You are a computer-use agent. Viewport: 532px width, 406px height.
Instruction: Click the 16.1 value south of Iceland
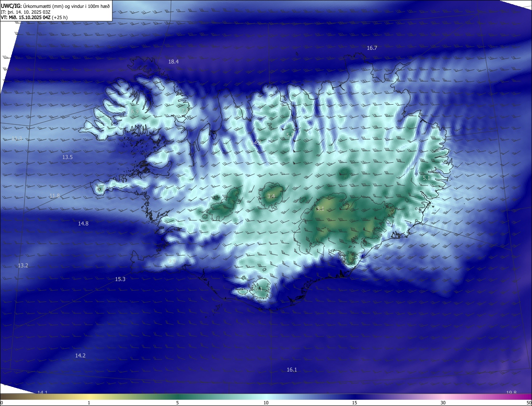tap(292, 370)
